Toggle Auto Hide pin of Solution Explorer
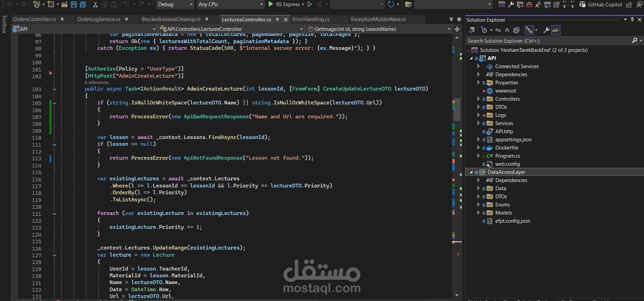Screen dimensions: 644x301 [632, 20]
